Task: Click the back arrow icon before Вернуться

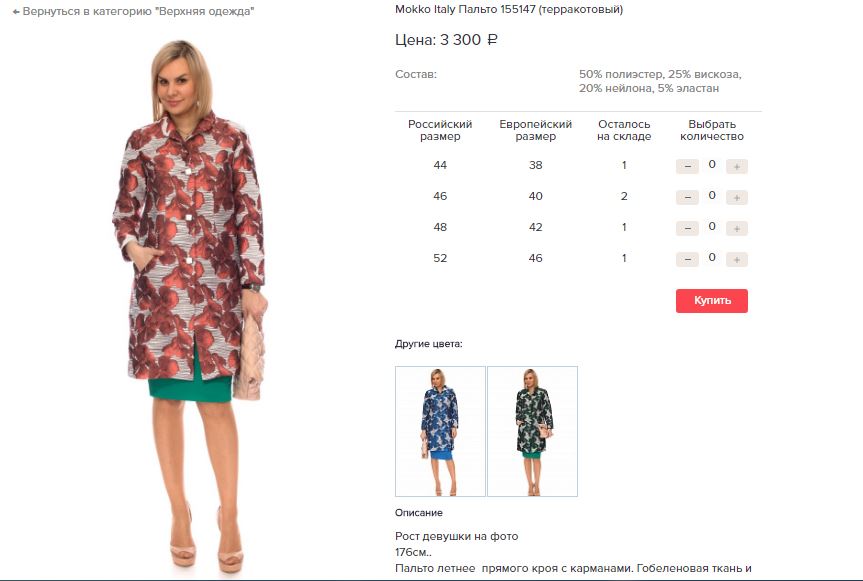Action: (16, 12)
